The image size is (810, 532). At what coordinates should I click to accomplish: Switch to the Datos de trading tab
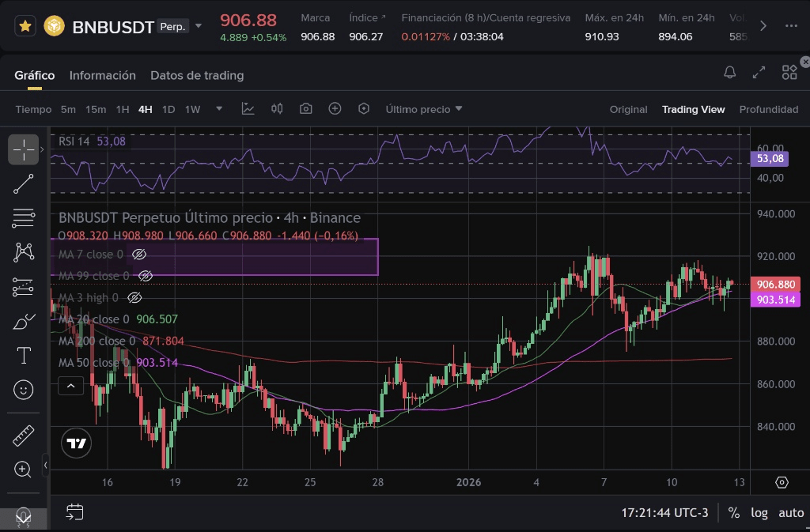coord(197,75)
